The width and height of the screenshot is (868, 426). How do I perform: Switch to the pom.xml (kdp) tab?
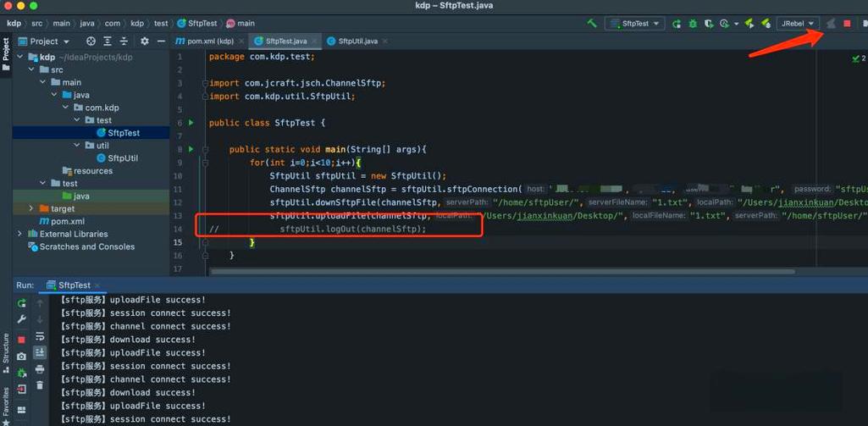pos(203,41)
